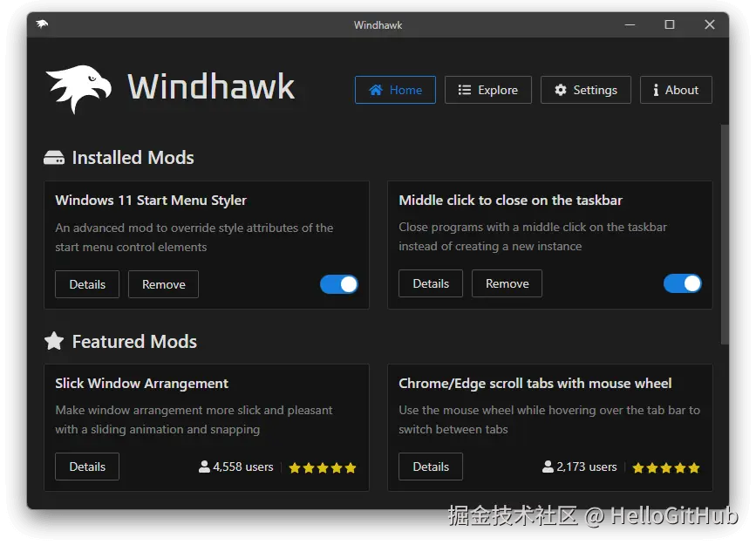This screenshot has height=545, width=756.
Task: Click the Middle click to close on the taskbar title
Action: (x=511, y=201)
